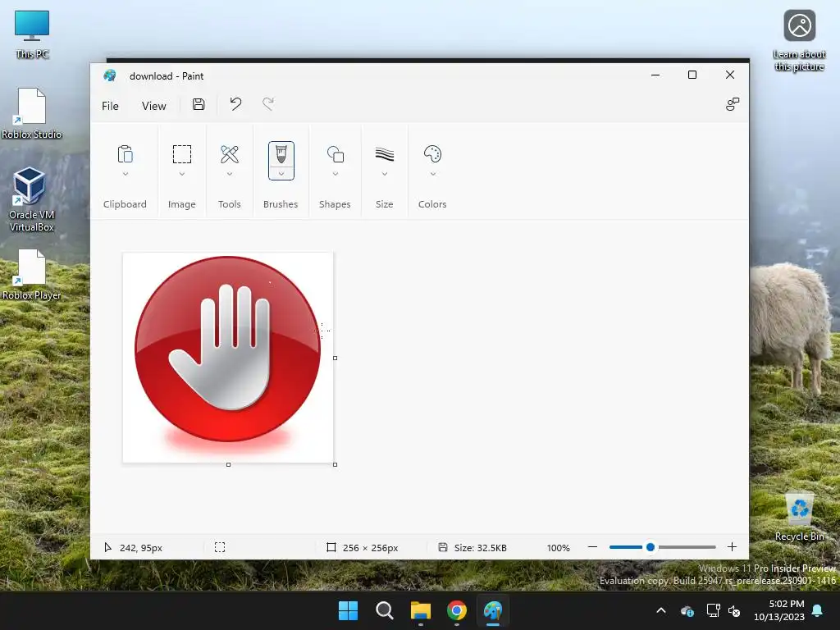Click the Zoom in plus button
840x630 pixels.
coord(733,547)
